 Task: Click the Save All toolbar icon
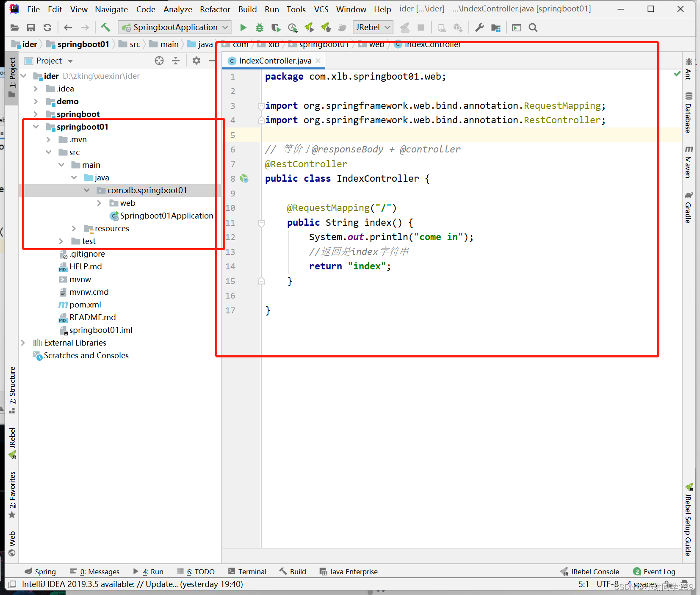pyautogui.click(x=31, y=28)
